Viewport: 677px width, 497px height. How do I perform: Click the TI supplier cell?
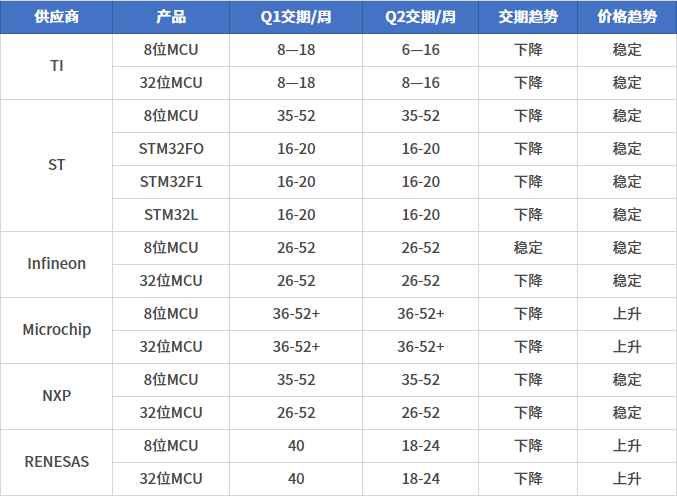coord(57,66)
